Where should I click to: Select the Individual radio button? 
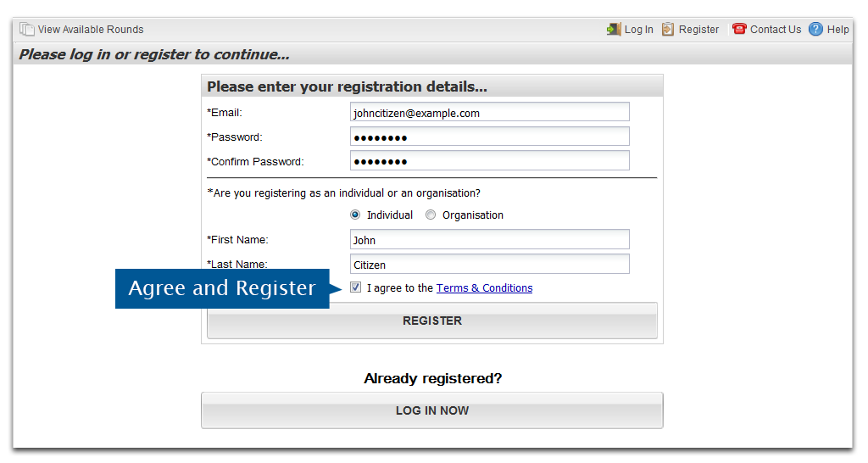[x=355, y=215]
